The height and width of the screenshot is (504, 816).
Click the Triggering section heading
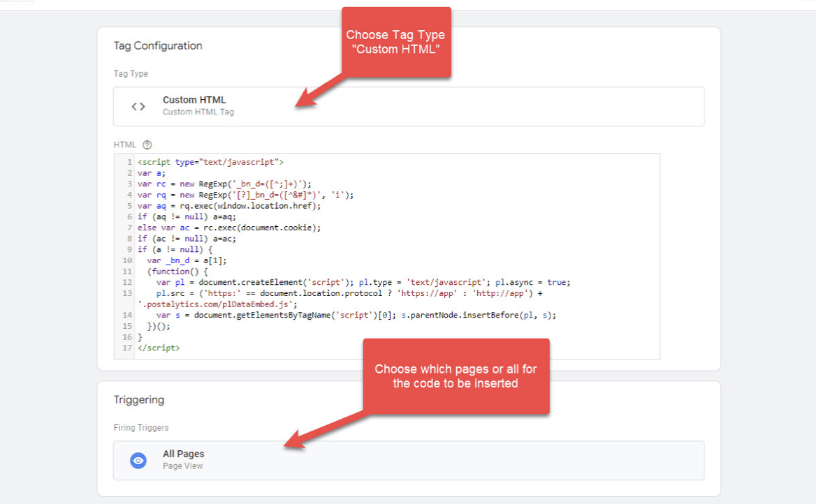139,399
